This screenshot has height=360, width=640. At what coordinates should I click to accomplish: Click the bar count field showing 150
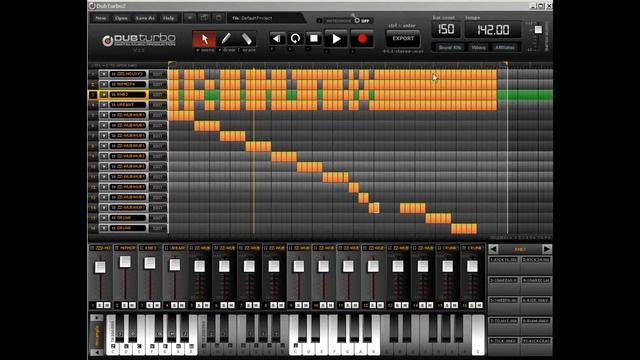(x=446, y=29)
